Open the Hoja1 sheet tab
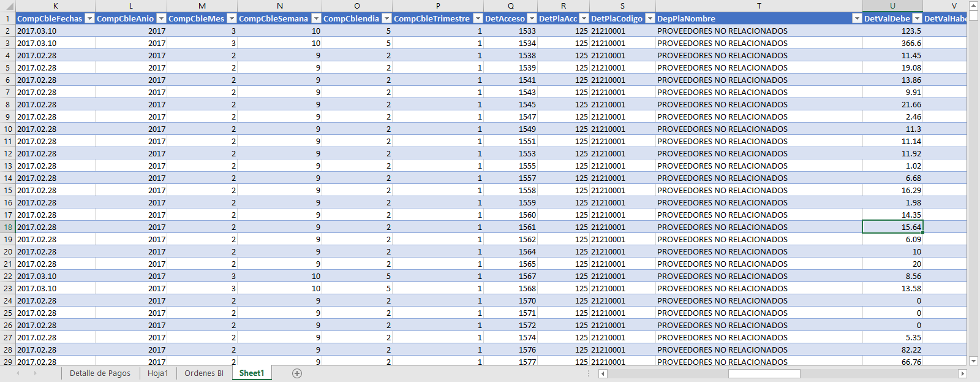The image size is (980, 382). [157, 373]
